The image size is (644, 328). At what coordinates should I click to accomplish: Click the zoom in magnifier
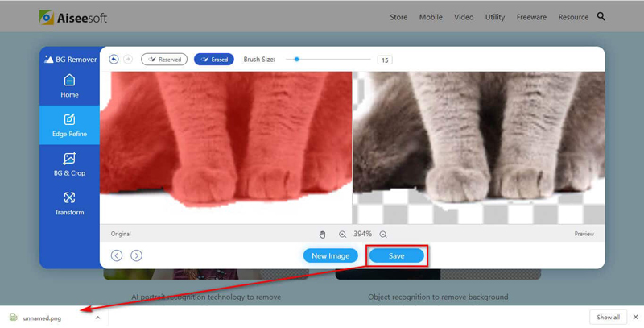coord(342,235)
